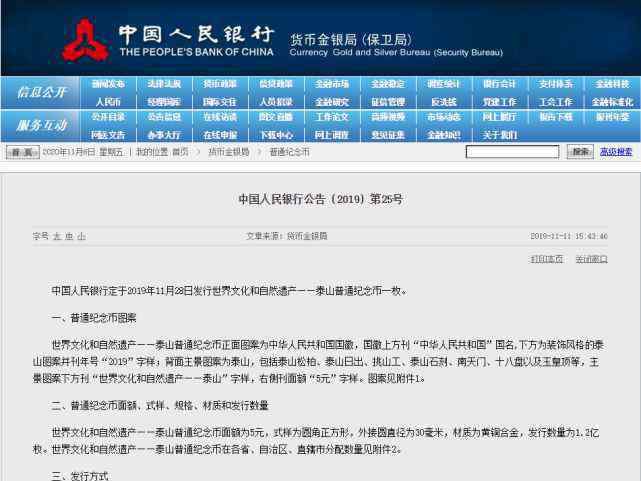
Task: Open the 调查统计 menu item
Action: tap(444, 84)
